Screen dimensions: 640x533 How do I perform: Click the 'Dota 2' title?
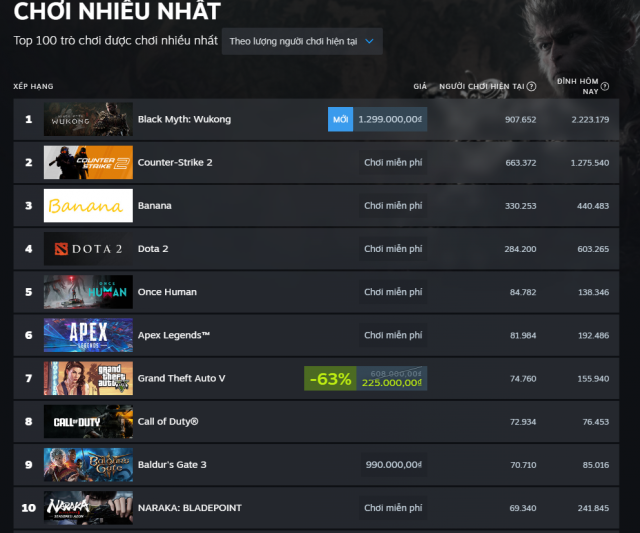153,249
